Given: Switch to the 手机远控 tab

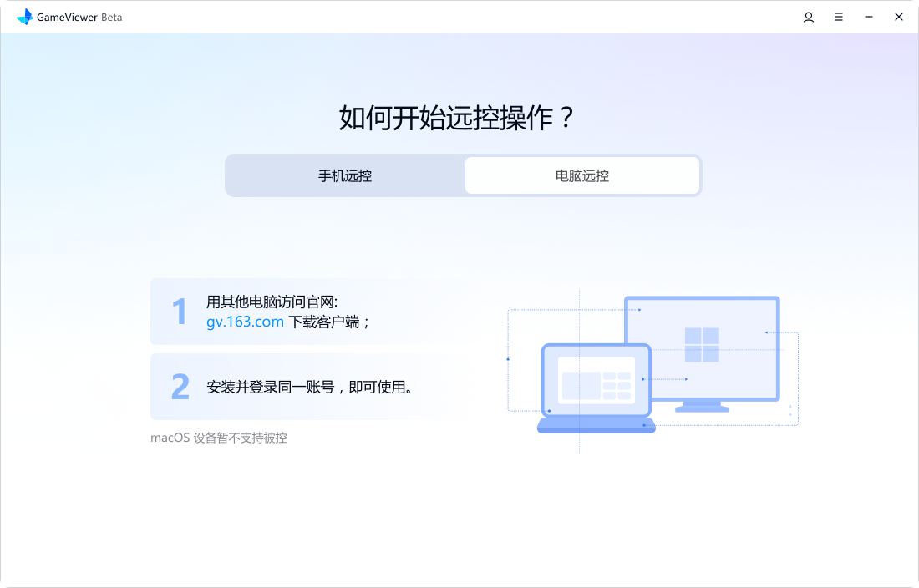Looking at the screenshot, I should pyautogui.click(x=345, y=176).
